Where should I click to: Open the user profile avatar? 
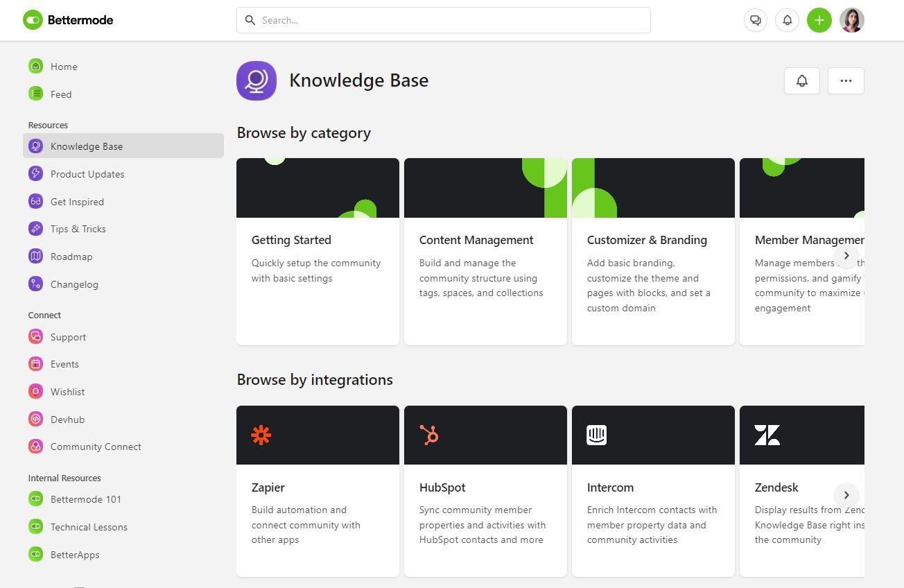(852, 20)
